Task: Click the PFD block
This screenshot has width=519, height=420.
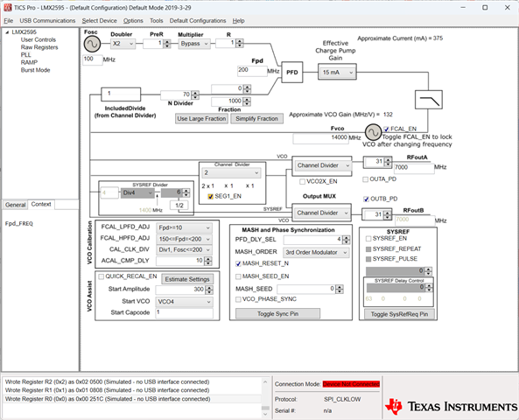Action: [292, 72]
